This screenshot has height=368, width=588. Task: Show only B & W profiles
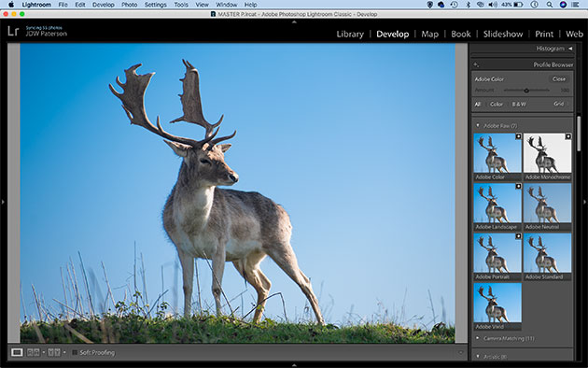point(519,105)
